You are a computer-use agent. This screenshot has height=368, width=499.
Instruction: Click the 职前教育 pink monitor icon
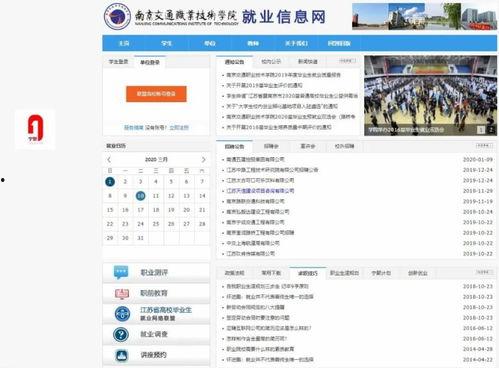pyautogui.click(x=122, y=293)
